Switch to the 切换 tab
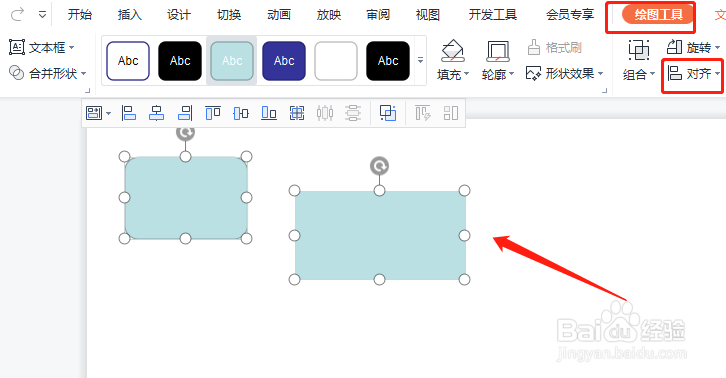Viewport: 726px width, 378px height. click(229, 15)
